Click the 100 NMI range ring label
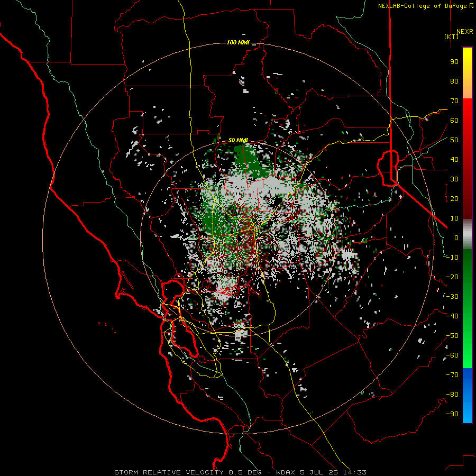The image size is (476, 476). tap(238, 42)
